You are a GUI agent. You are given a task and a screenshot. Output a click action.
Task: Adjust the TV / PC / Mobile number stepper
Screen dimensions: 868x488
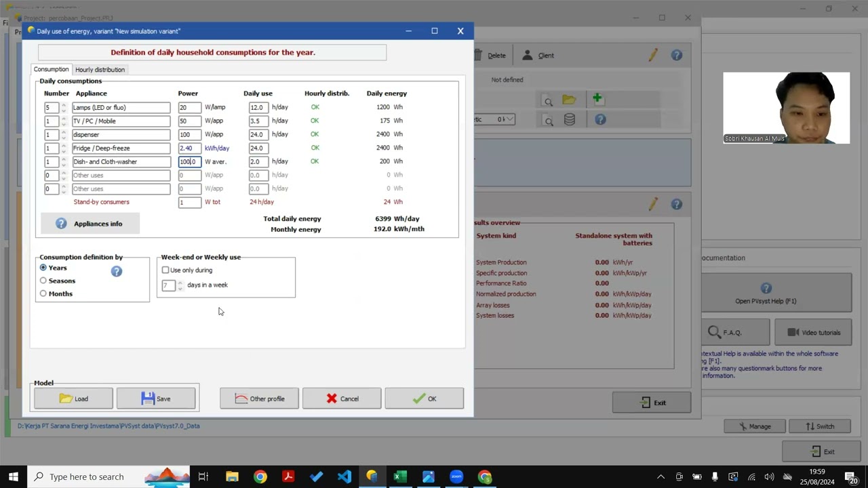pyautogui.click(x=64, y=121)
